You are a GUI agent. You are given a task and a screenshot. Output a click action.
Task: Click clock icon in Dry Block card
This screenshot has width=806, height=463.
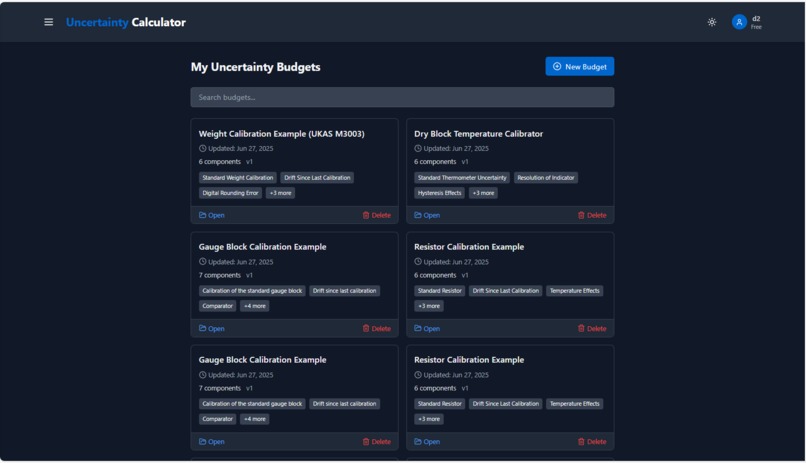(x=418, y=149)
